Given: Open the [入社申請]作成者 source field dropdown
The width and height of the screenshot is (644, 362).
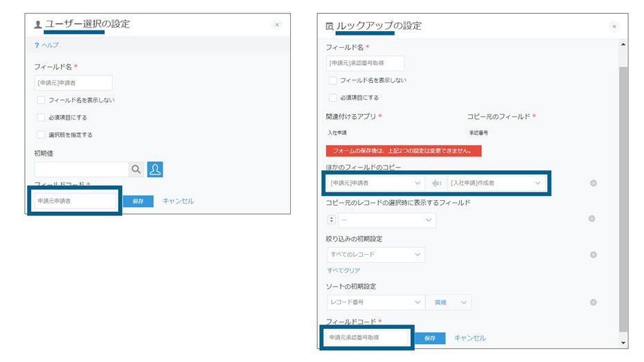Looking at the screenshot, I should tap(496, 183).
